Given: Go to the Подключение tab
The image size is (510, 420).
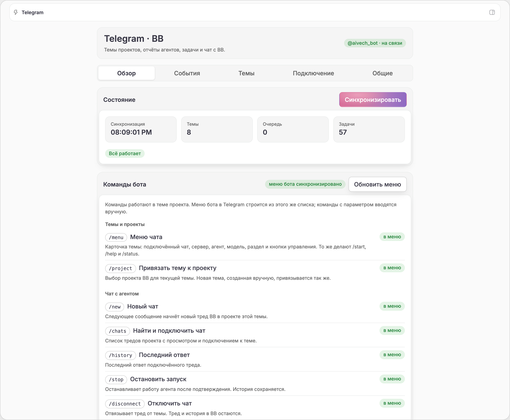Looking at the screenshot, I should click(313, 73).
